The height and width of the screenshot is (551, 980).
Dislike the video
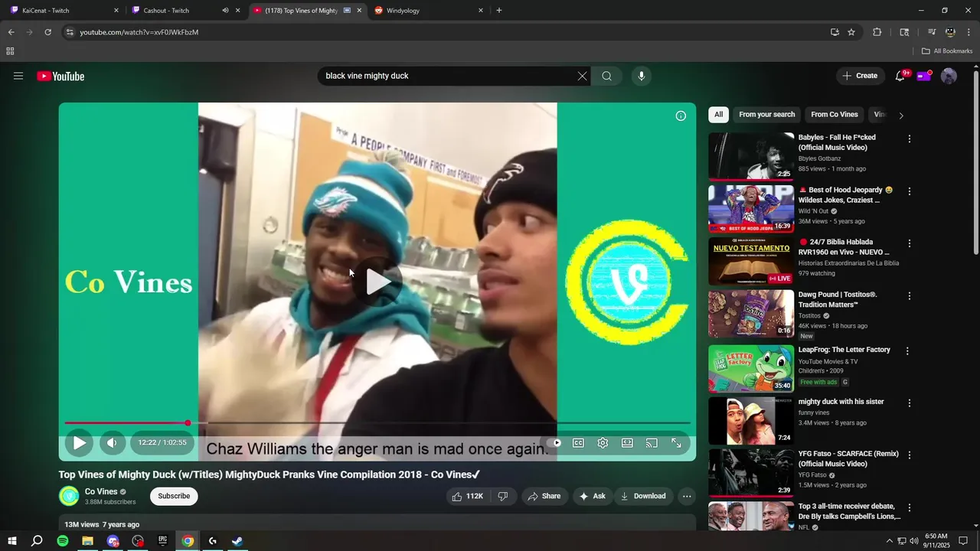[x=503, y=496]
